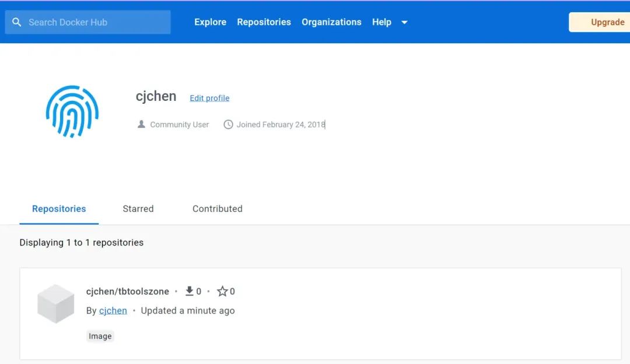Image resolution: width=630 pixels, height=364 pixels.
Task: Switch to the Repositories profile tab
Action: (59, 209)
